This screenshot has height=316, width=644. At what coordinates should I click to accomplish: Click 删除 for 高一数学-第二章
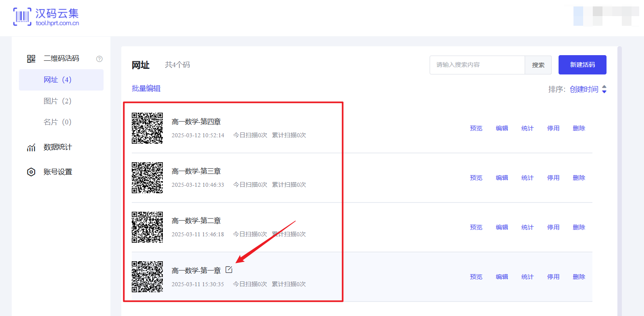point(579,227)
